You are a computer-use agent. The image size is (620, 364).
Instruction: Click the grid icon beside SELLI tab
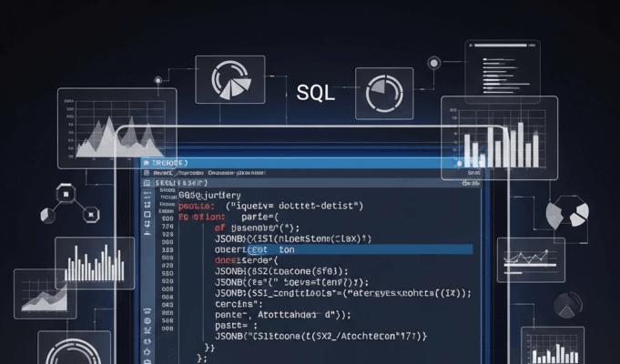pos(147,183)
